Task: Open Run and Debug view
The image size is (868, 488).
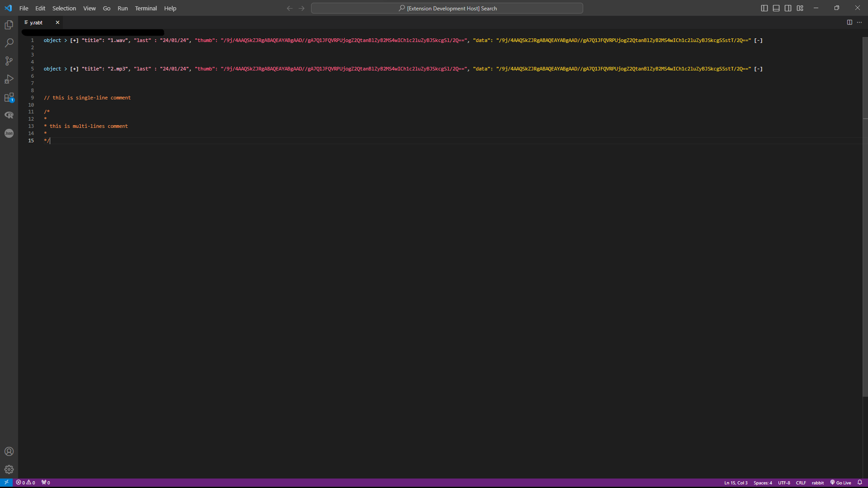Action: [x=9, y=79]
